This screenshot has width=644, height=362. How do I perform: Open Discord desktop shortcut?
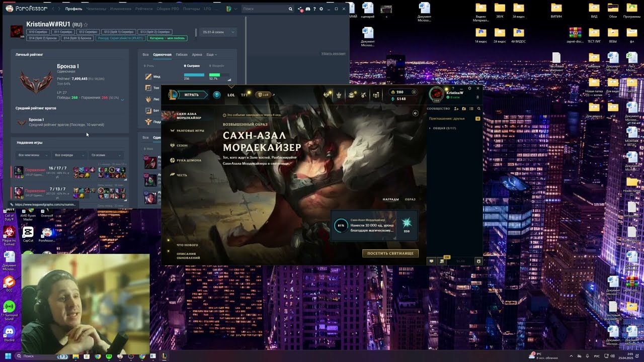(x=9, y=333)
